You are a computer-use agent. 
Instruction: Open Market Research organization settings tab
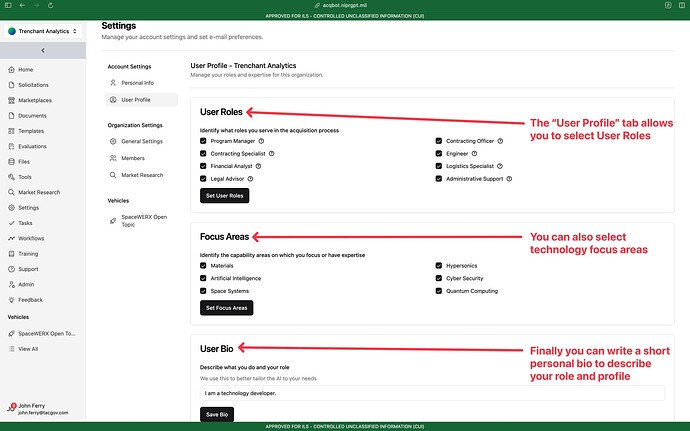(x=141, y=175)
